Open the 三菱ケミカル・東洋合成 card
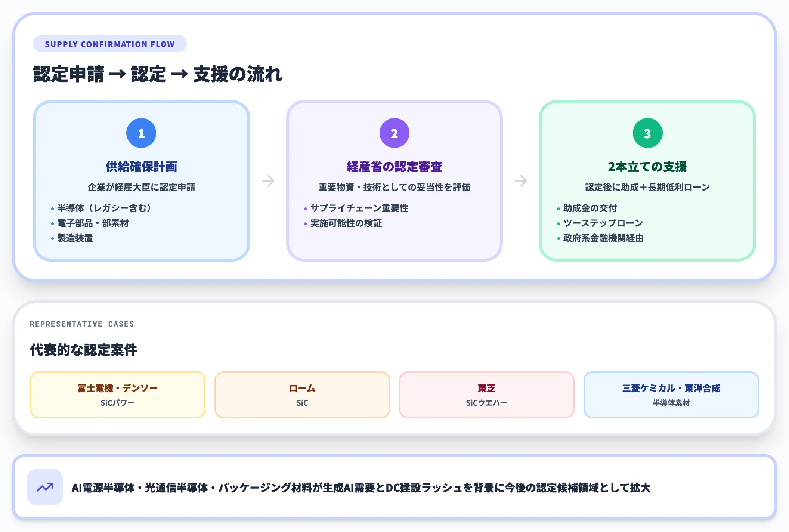The width and height of the screenshot is (789, 532). click(x=671, y=395)
